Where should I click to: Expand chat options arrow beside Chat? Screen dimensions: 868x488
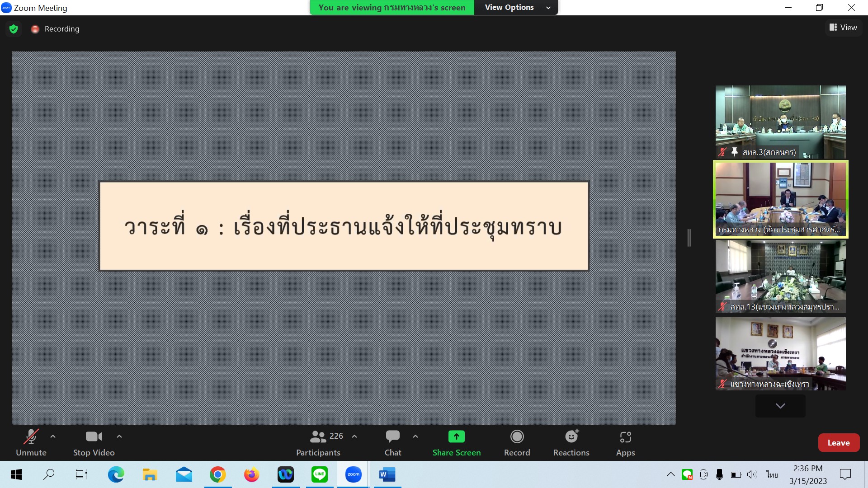click(415, 436)
